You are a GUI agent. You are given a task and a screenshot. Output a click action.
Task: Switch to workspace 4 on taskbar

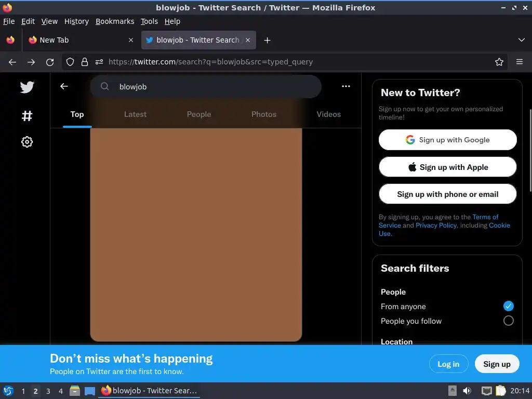pyautogui.click(x=61, y=391)
